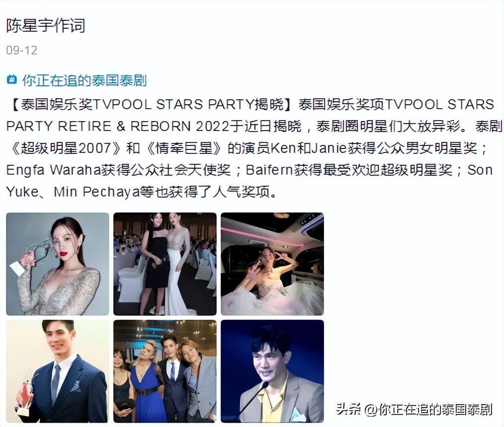Open the 你正在追的泰国泰剧 topic link
This screenshot has width=504, height=427.
pos(84,80)
